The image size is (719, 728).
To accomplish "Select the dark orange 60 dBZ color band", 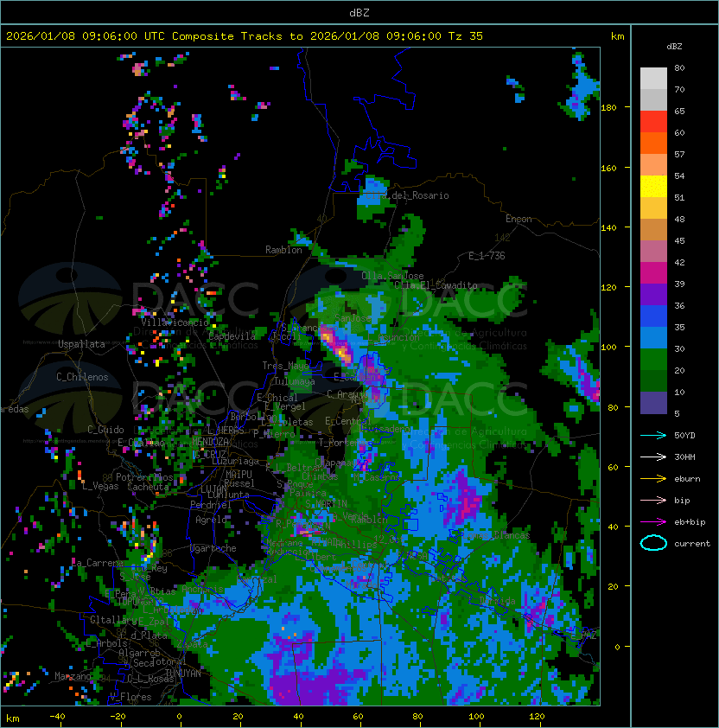I will click(653, 143).
